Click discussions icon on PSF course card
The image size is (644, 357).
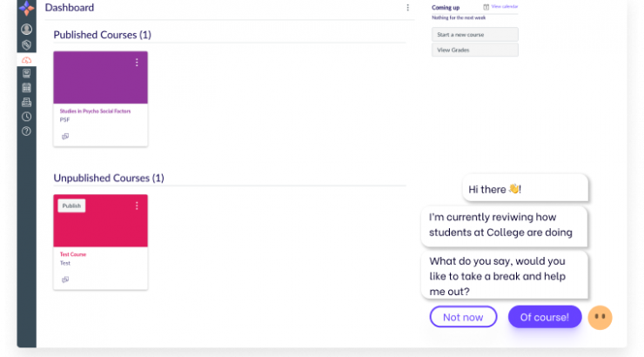pos(65,136)
